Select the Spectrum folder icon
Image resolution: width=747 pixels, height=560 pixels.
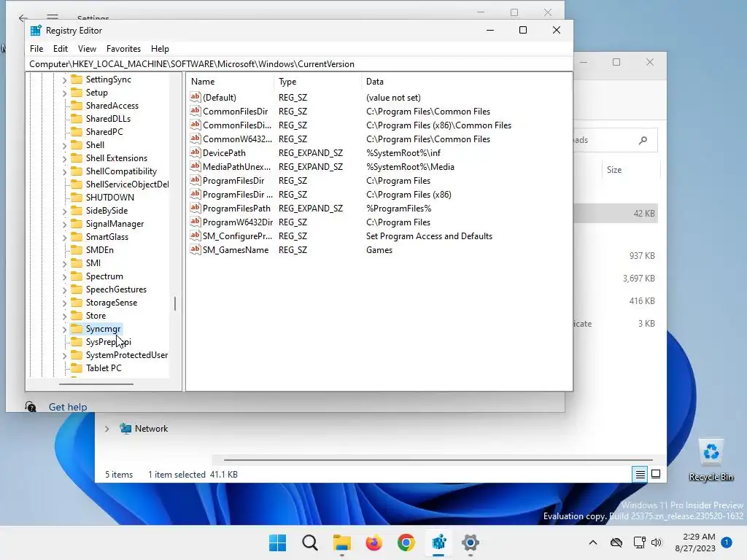76,276
